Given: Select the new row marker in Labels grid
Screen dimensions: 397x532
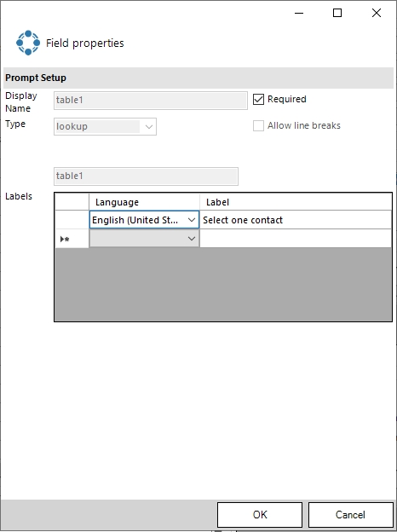Looking at the screenshot, I should (x=72, y=239).
